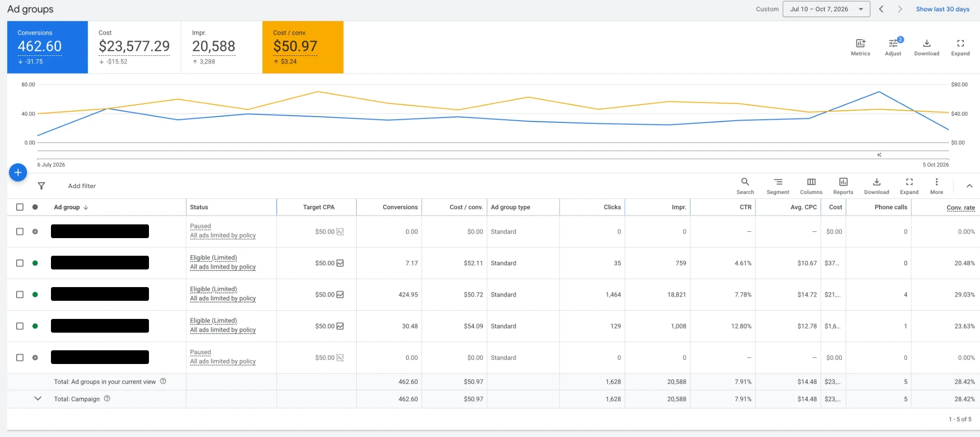
Task: Select the Impr. scorecard
Action: 222,48
